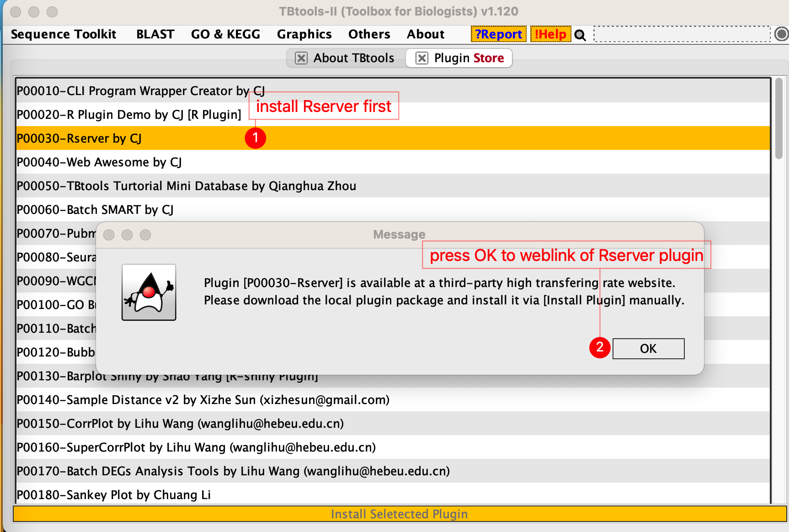The width and height of the screenshot is (789, 532).
Task: Select P00170-Batch DEGs Analysis Tools row
Action: (x=393, y=471)
